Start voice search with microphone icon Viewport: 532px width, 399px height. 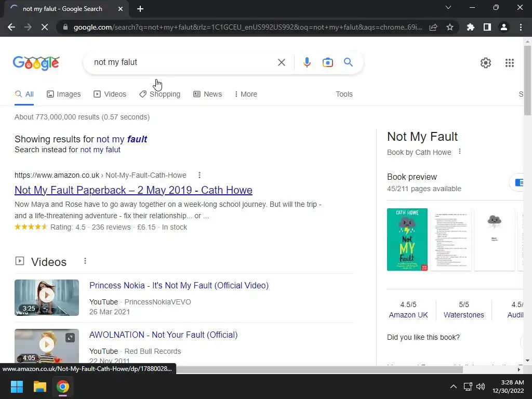tap(307, 62)
